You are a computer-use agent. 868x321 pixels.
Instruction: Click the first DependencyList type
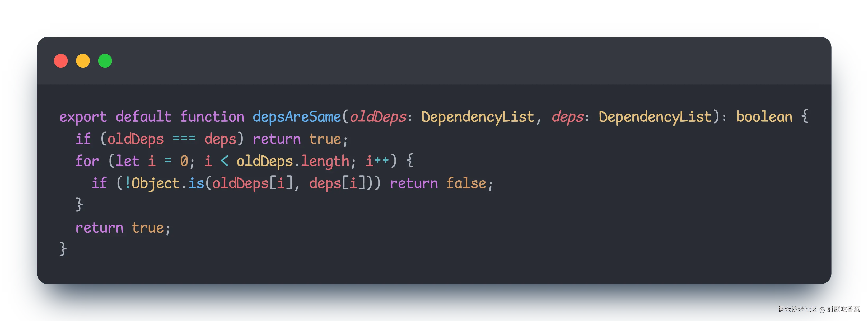point(478,117)
